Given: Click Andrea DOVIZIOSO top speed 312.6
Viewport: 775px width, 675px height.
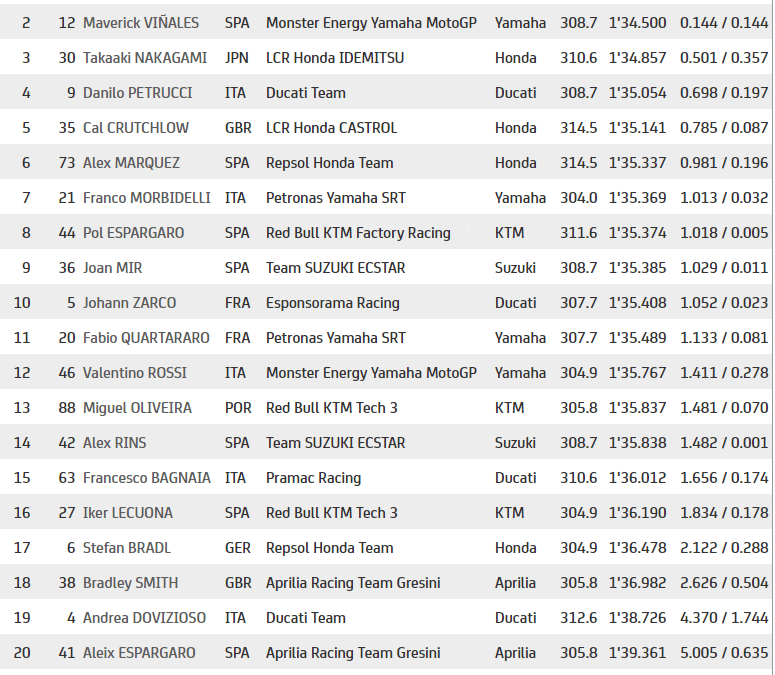Looking at the screenshot, I should (x=578, y=618).
